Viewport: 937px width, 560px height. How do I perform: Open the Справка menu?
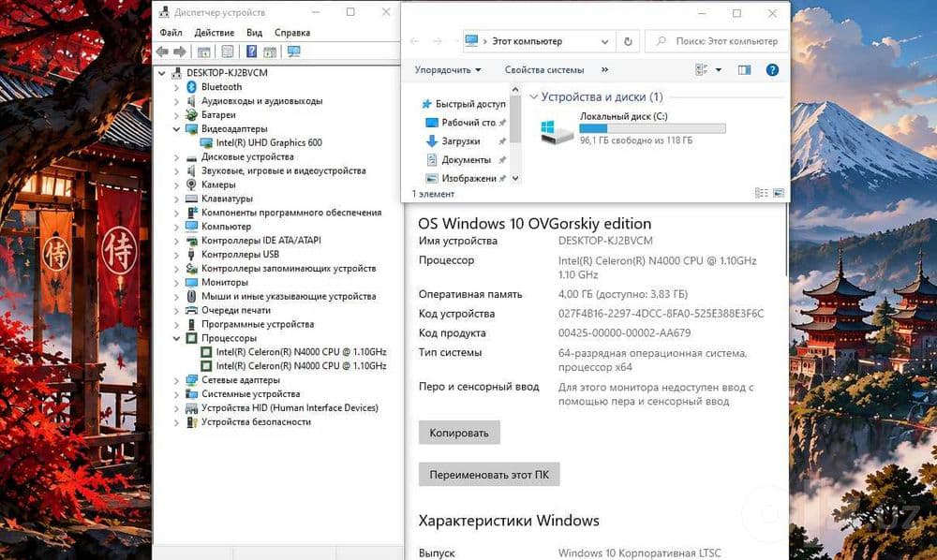[x=292, y=33]
